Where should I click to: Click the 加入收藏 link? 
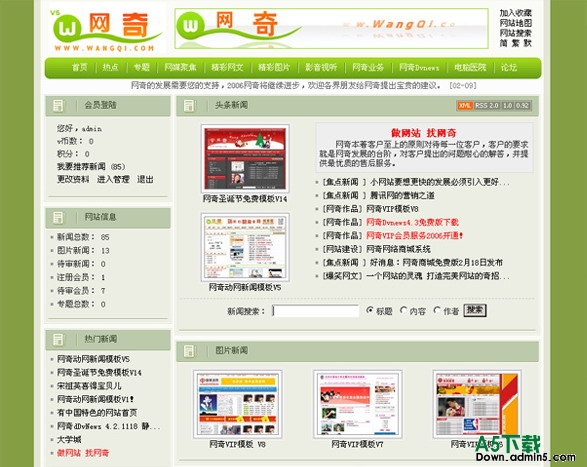(515, 13)
